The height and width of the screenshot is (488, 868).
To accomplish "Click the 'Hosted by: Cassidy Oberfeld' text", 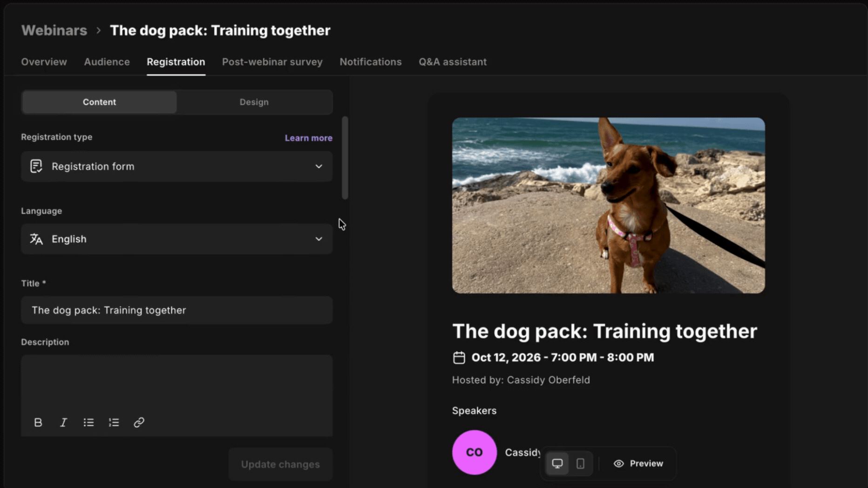I will 521,380.
